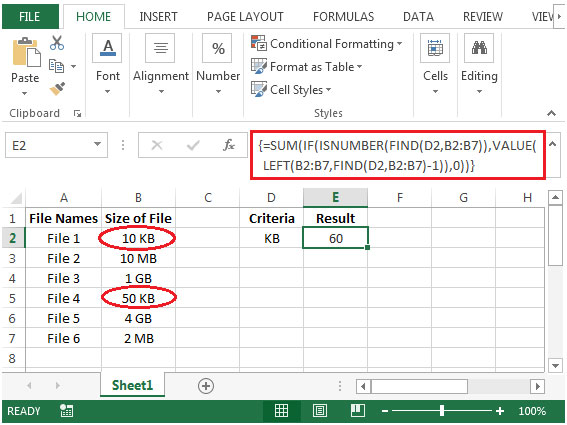
Task: Open Cell Styles dropdown
Action: [328, 89]
